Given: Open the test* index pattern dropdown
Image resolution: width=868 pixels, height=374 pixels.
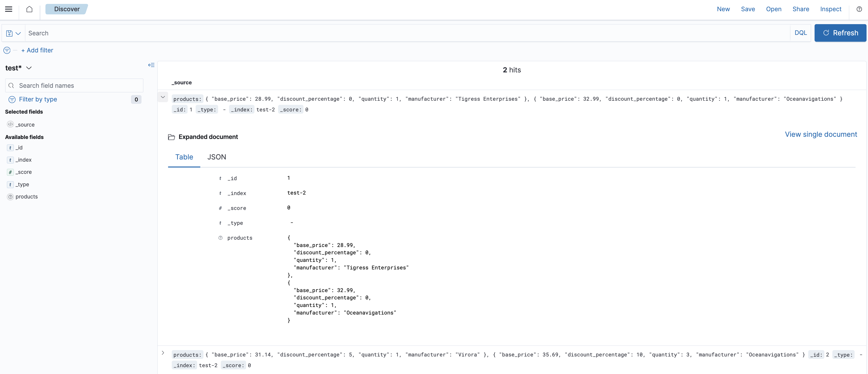Looking at the screenshot, I should (x=19, y=68).
